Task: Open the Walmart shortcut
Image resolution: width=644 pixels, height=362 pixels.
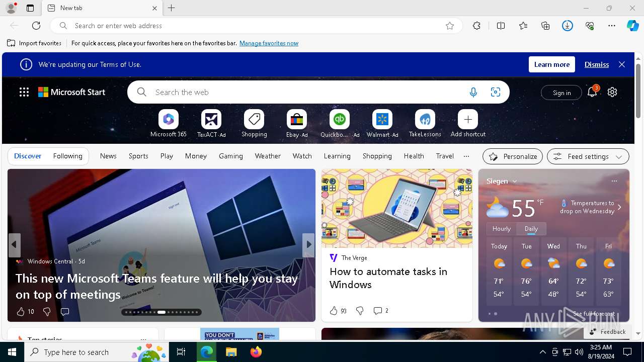Action: [x=382, y=124]
